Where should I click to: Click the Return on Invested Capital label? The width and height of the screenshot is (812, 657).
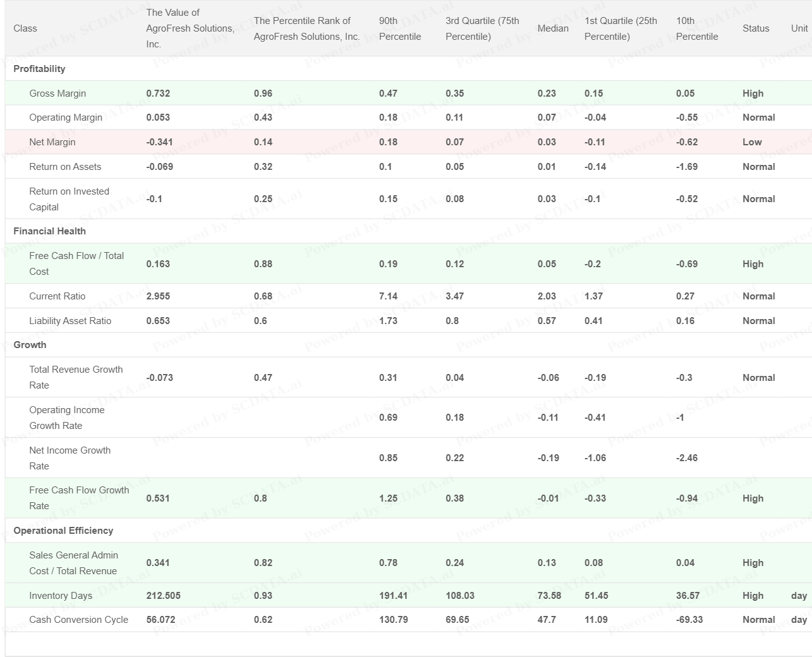[x=70, y=199]
